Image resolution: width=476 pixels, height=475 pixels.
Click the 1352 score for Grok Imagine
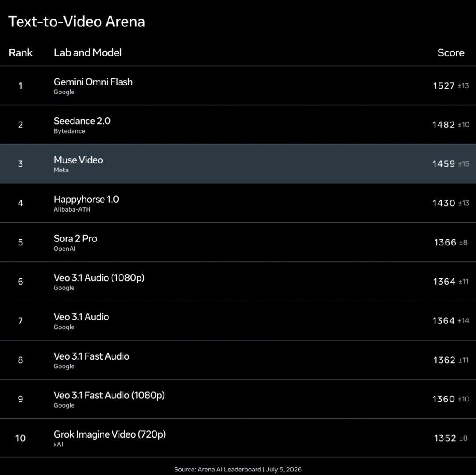pyautogui.click(x=445, y=438)
